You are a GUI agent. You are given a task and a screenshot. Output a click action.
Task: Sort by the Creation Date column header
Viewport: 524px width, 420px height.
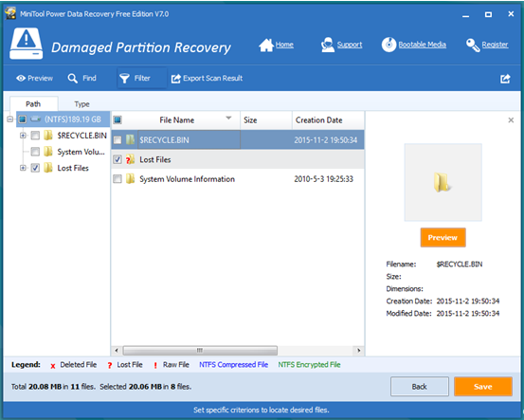coord(328,120)
